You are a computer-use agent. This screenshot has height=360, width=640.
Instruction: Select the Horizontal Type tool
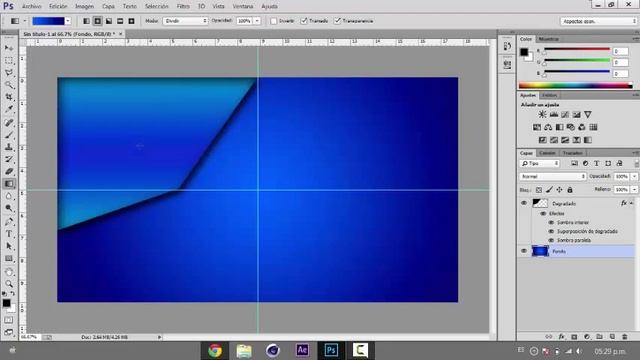click(x=9, y=234)
